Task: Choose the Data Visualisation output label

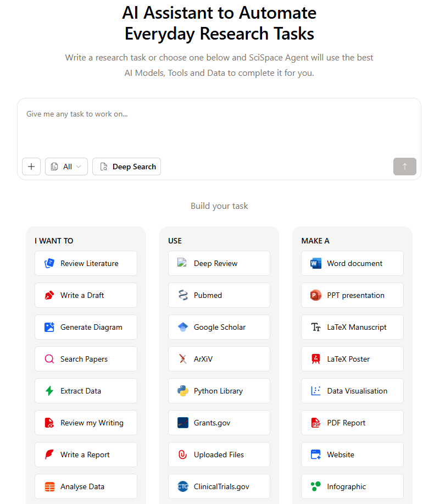Action: coord(357,391)
